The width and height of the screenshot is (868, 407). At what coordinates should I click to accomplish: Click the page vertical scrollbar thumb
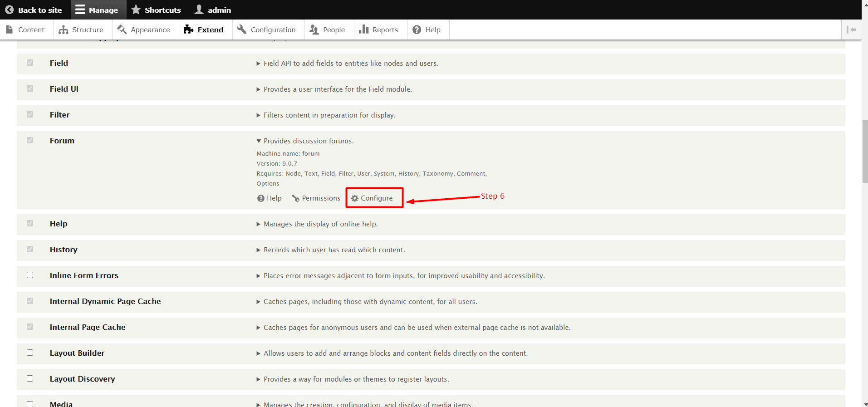(865, 152)
